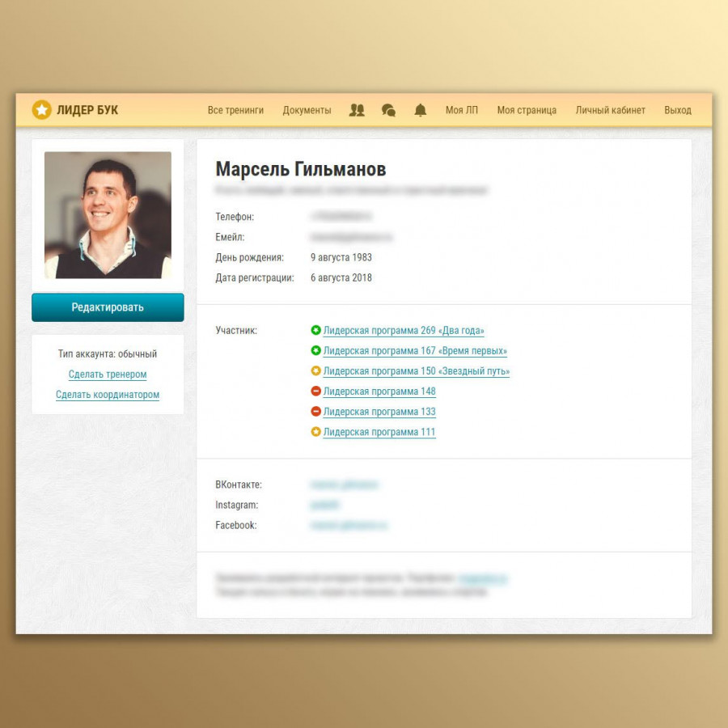Click the profile photo thumbnail
The width and height of the screenshot is (728, 728).
tap(108, 215)
